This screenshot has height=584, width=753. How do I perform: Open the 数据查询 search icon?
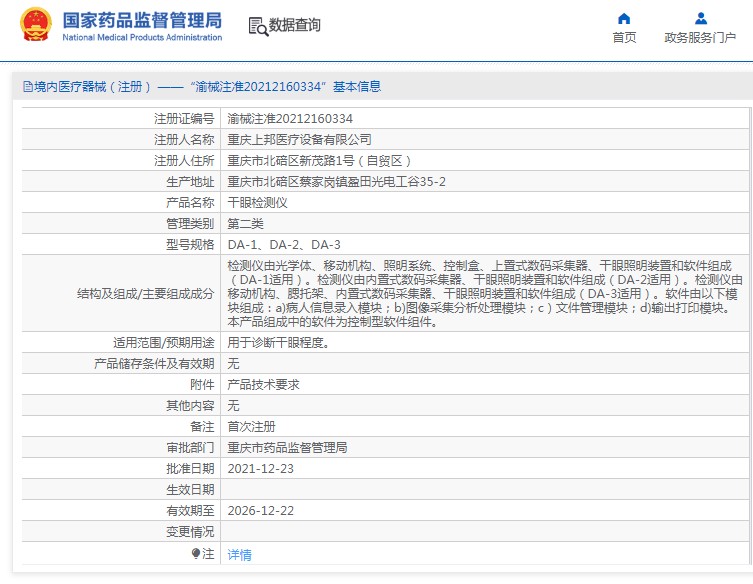258,26
